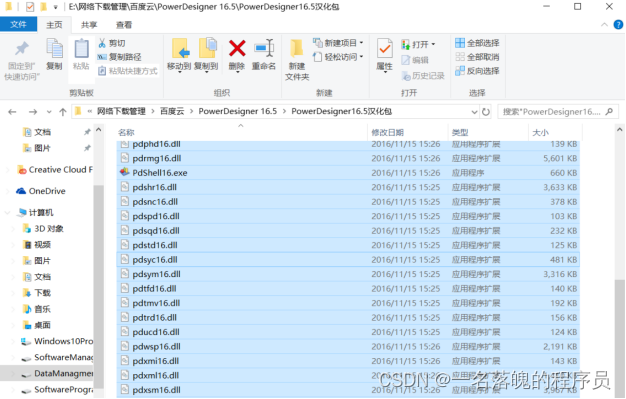Click Paste Shortcut (粘贴快捷方式)
Viewport: 626px width, 399px height.
coord(128,71)
